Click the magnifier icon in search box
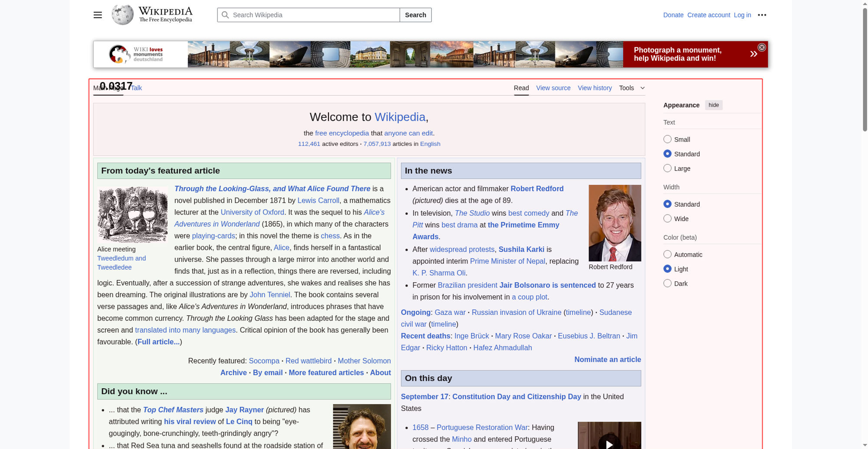868x449 pixels. pos(225,15)
